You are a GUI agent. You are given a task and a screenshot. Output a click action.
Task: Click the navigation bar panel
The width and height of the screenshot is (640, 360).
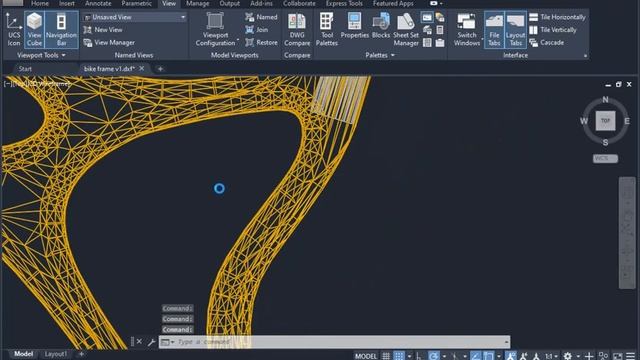click(627, 233)
